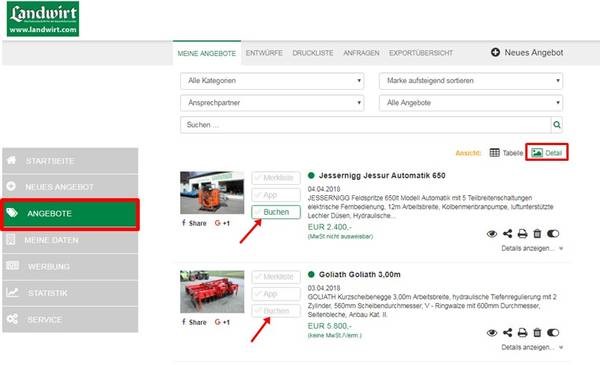The image size is (600, 365).
Task: Click Google +1 for Goliath offer
Action: [x=222, y=322]
